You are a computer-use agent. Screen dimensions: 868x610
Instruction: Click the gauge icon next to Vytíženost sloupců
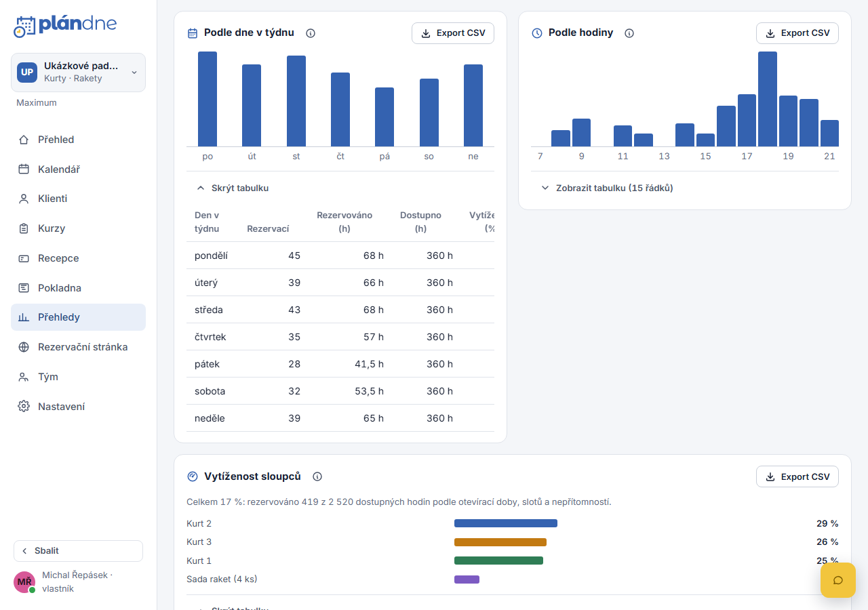click(193, 476)
